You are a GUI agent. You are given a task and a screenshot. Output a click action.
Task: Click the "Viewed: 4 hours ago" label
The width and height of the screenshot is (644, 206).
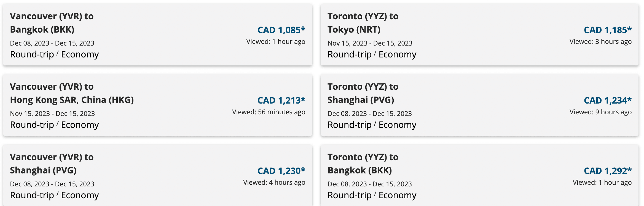pyautogui.click(x=274, y=183)
